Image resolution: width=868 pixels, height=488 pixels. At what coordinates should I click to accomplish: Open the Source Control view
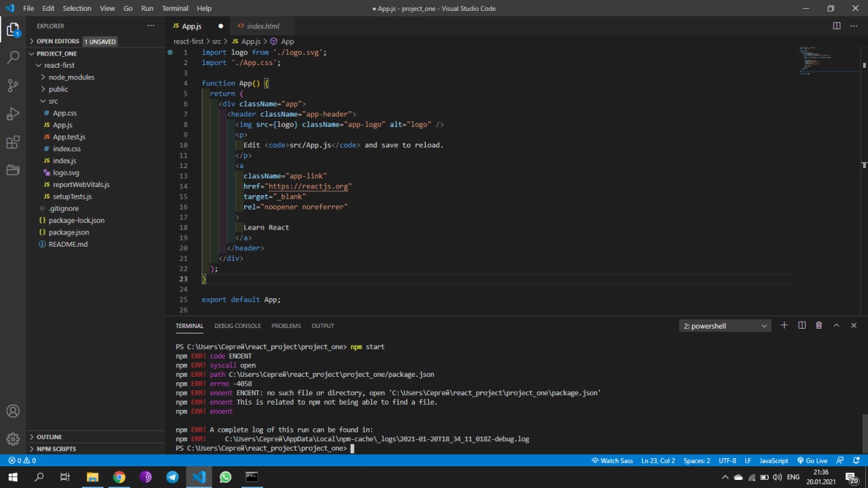(13, 85)
